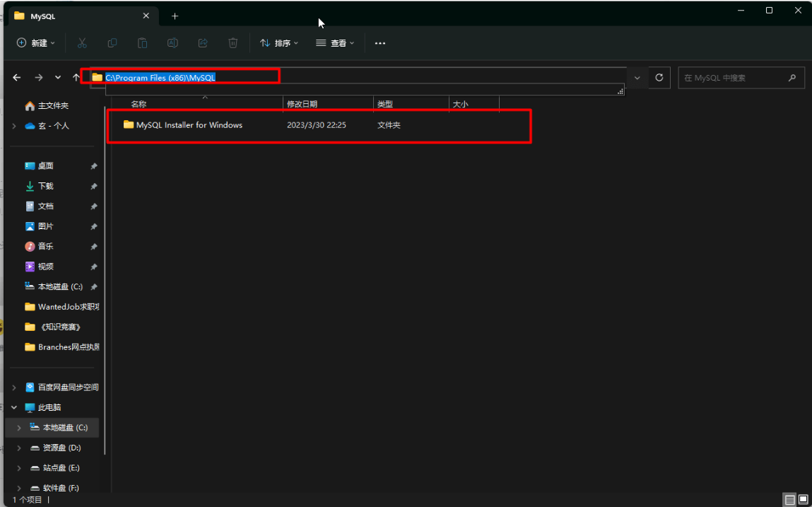Go up one folder level arrow
The height and width of the screenshot is (507, 812).
[76, 77]
